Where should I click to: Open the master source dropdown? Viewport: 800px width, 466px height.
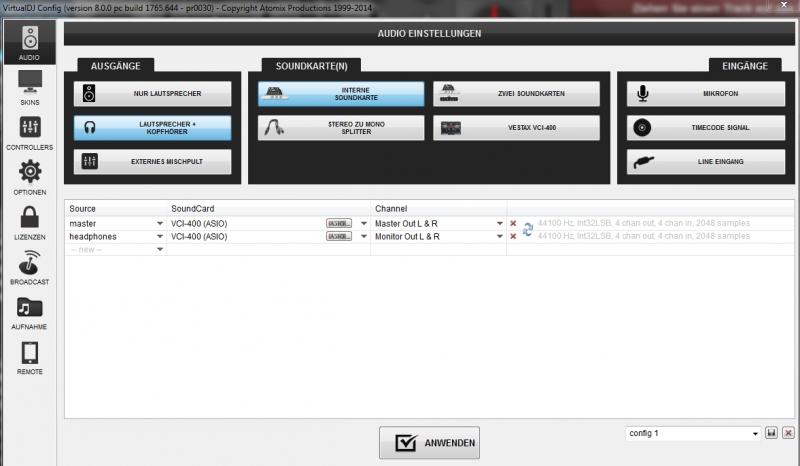tap(160, 224)
